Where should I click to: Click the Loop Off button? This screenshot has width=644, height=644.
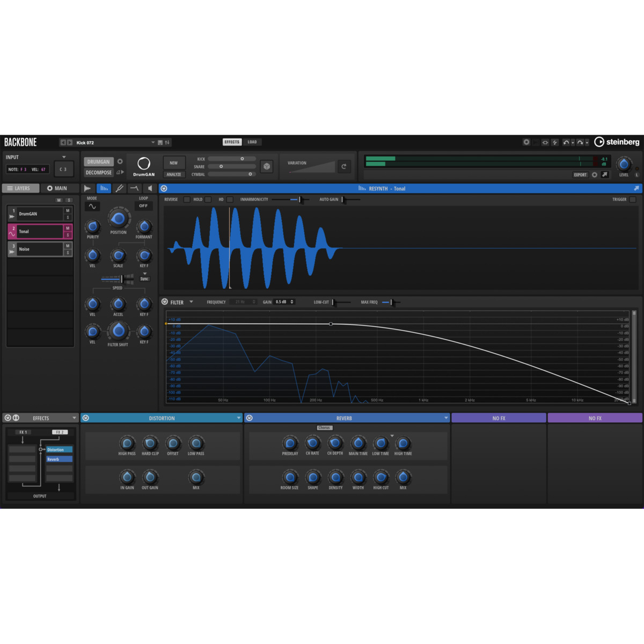click(x=143, y=206)
